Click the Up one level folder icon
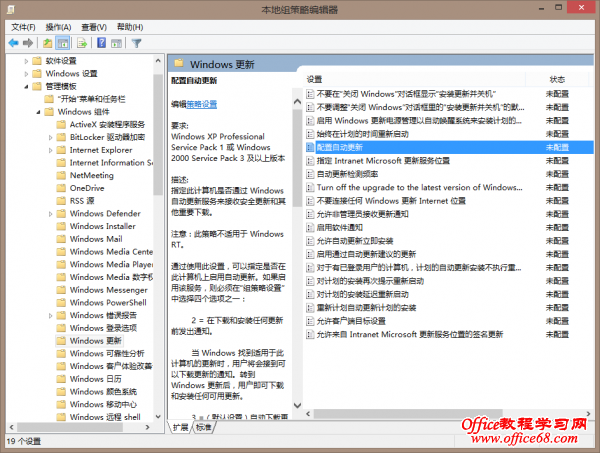Image resolution: width=600 pixels, height=453 pixels. (47, 43)
